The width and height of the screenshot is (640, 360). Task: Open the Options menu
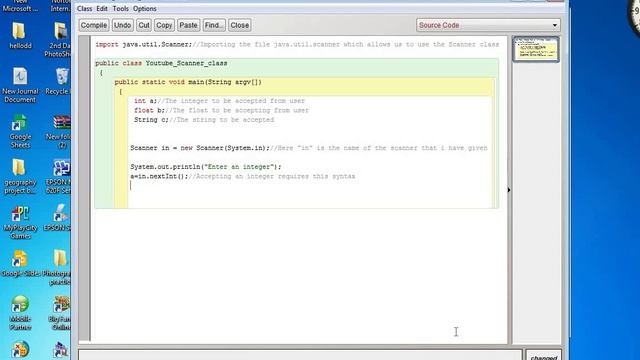[144, 9]
